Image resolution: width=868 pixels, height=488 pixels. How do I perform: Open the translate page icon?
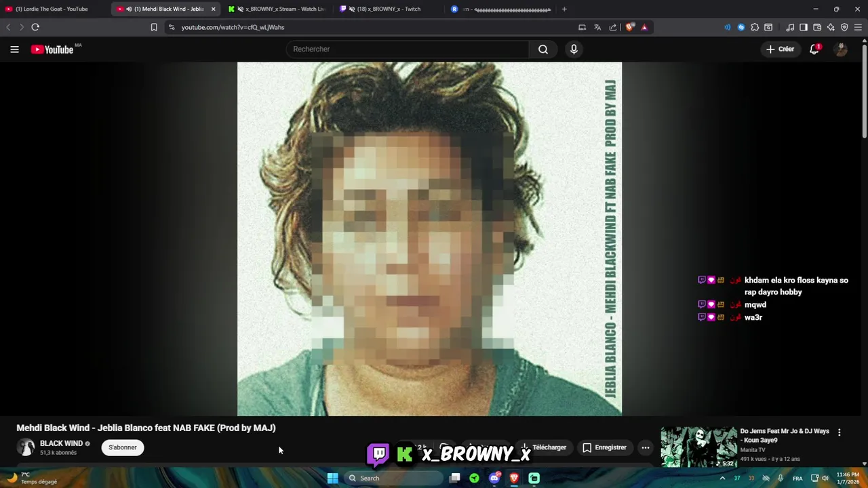coord(597,27)
